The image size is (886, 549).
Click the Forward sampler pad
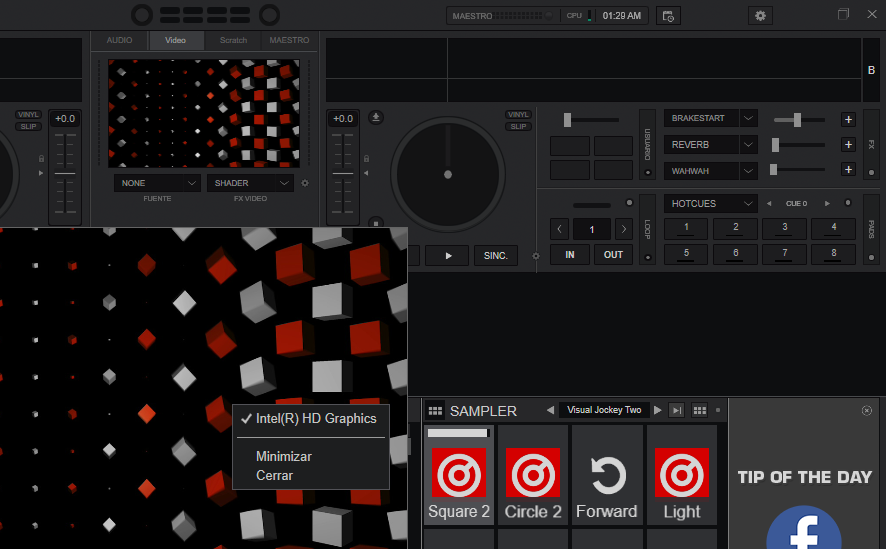point(607,476)
